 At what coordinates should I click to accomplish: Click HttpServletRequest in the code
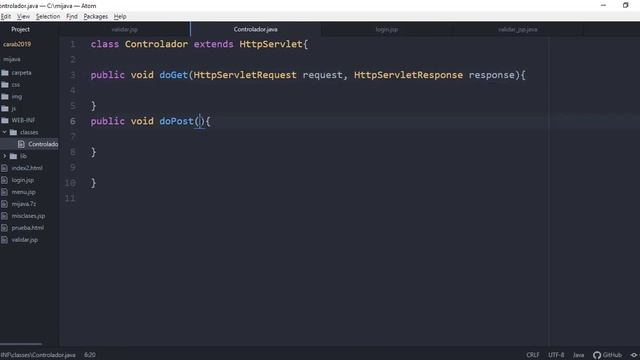point(245,75)
